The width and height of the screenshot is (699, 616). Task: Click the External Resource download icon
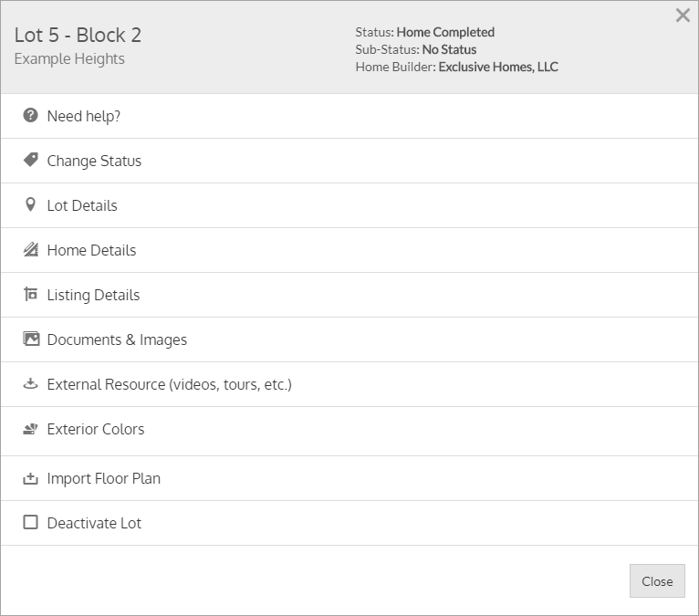(x=31, y=384)
